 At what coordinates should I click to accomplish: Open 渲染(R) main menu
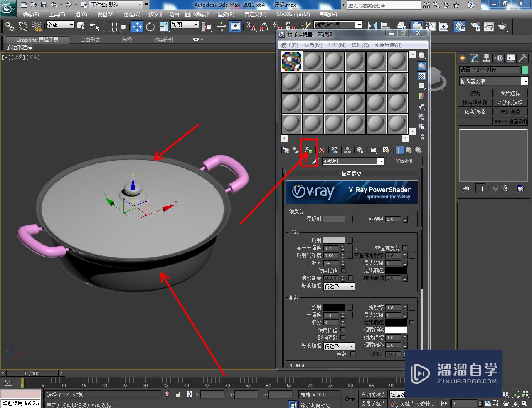(x=226, y=14)
